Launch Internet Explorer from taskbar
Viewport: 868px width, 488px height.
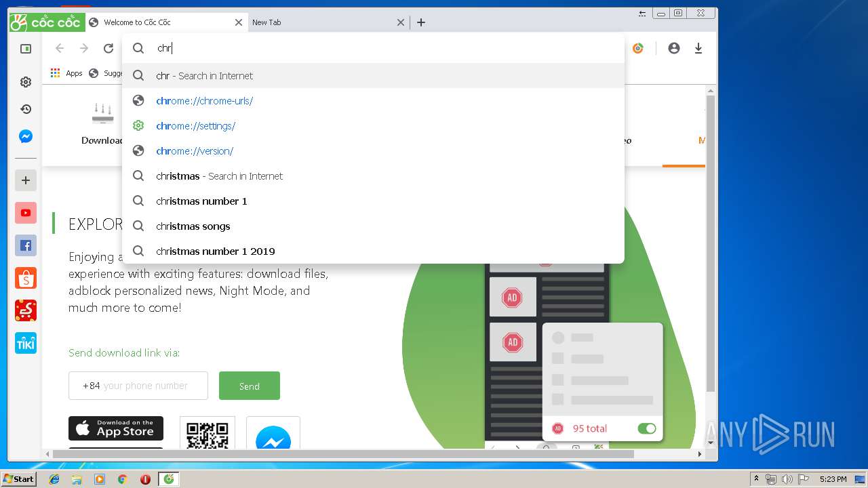(54, 479)
